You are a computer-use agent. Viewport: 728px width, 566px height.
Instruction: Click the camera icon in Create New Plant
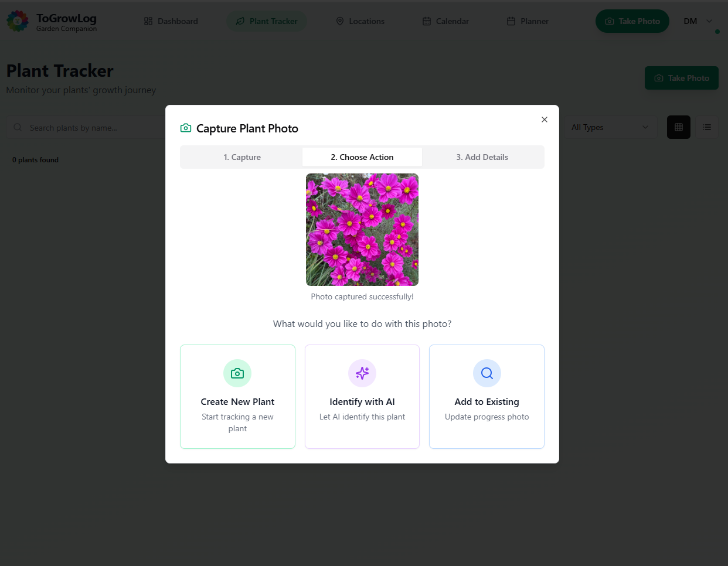[237, 373]
